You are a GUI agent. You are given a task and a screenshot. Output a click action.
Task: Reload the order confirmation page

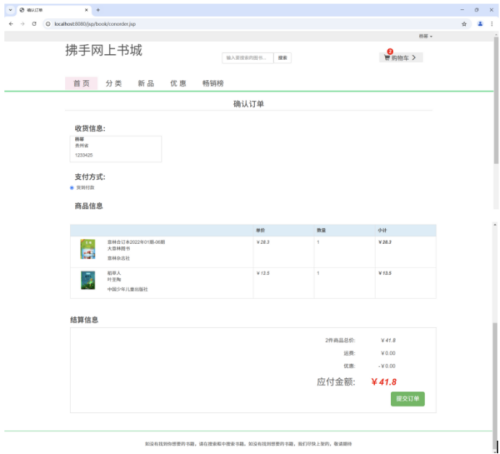click(x=34, y=24)
